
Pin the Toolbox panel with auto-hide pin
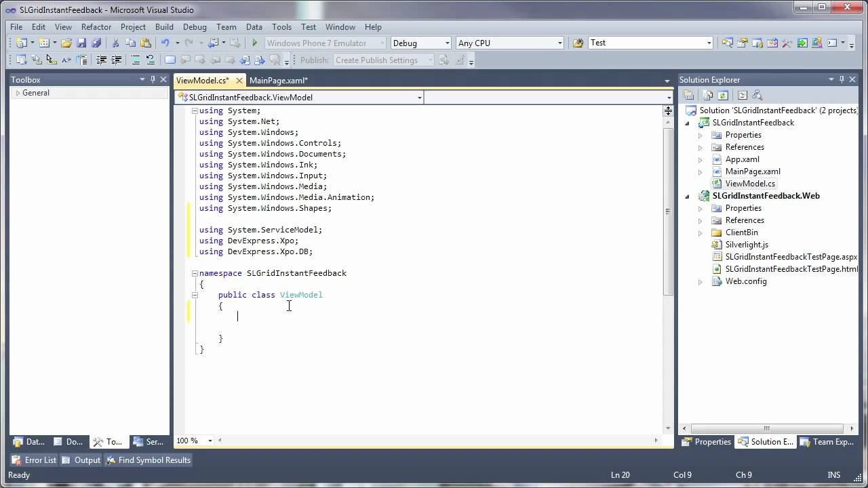click(x=153, y=79)
